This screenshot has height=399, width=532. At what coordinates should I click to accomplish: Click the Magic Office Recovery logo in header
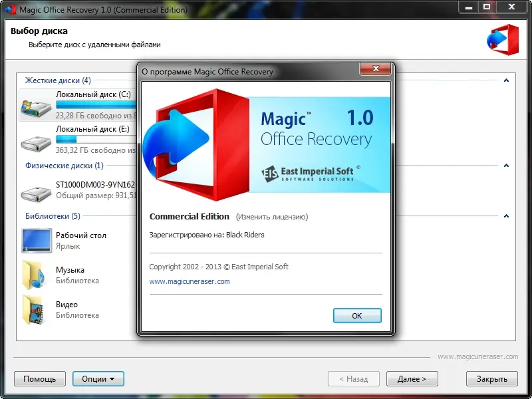[503, 40]
